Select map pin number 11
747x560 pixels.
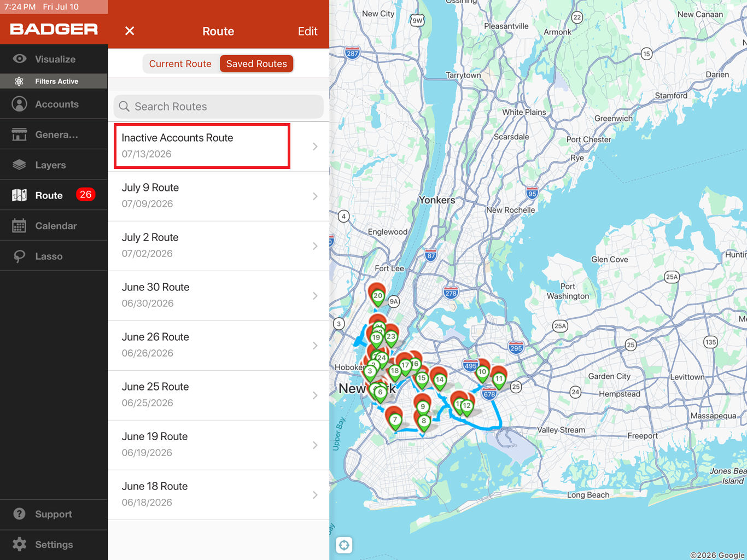coord(499,378)
